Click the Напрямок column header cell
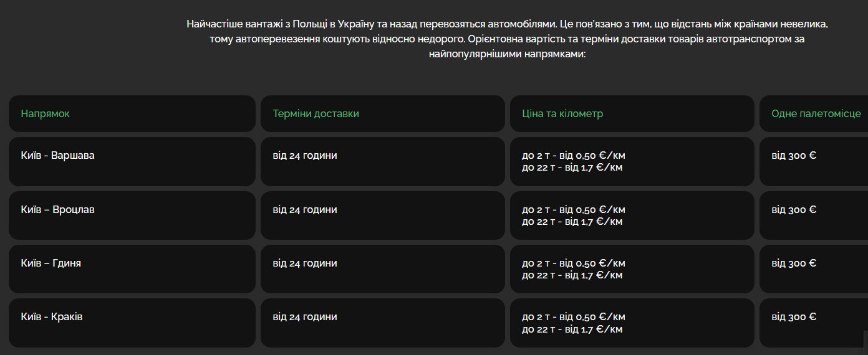868x355 pixels. pyautogui.click(x=132, y=113)
